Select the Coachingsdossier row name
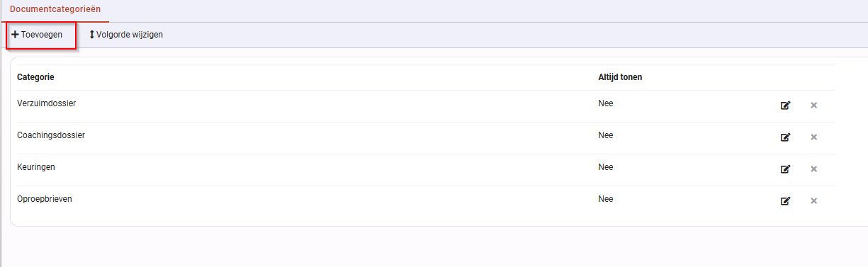Viewport: 868px width, 267px height. tap(51, 135)
